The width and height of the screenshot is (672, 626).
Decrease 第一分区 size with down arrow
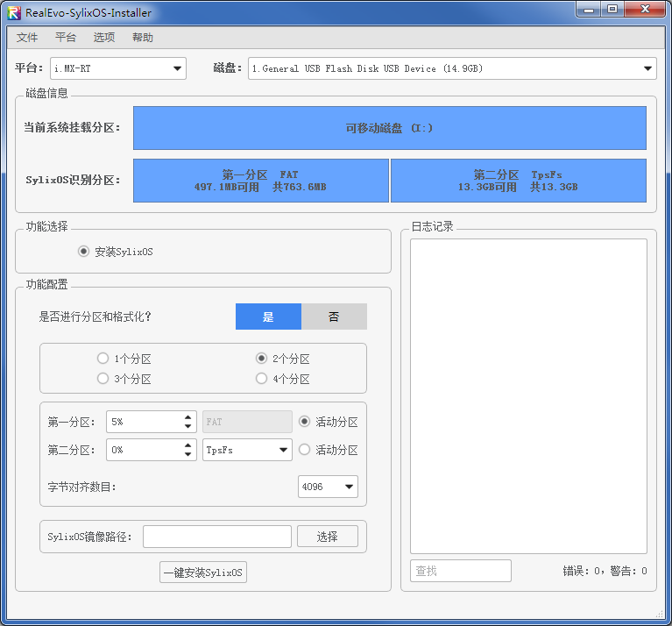coord(187,426)
